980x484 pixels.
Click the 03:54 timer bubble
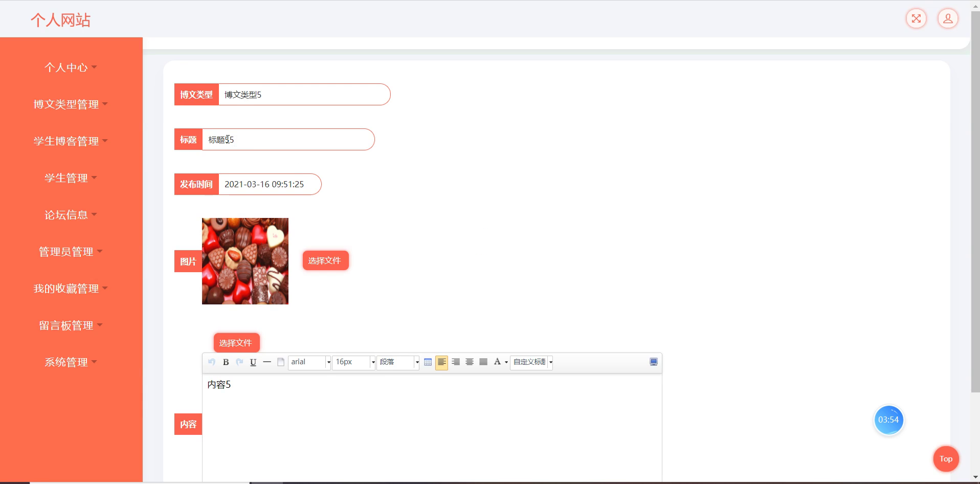pos(888,420)
